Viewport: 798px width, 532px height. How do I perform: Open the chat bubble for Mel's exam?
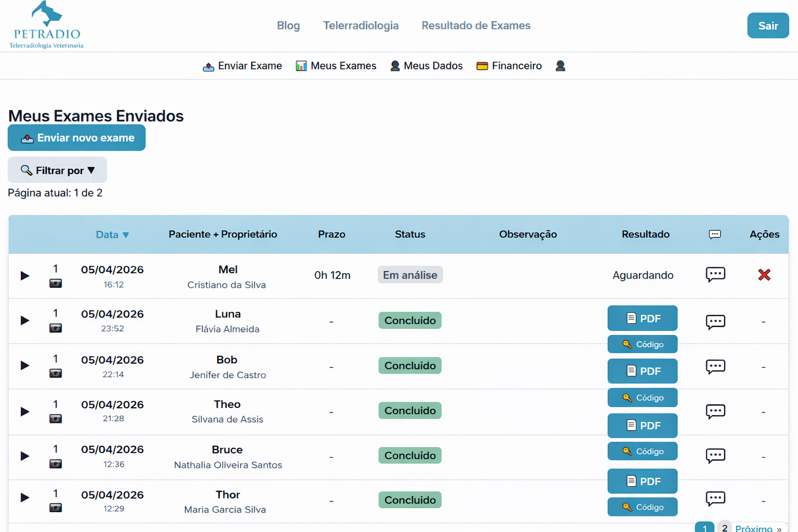pos(715,275)
